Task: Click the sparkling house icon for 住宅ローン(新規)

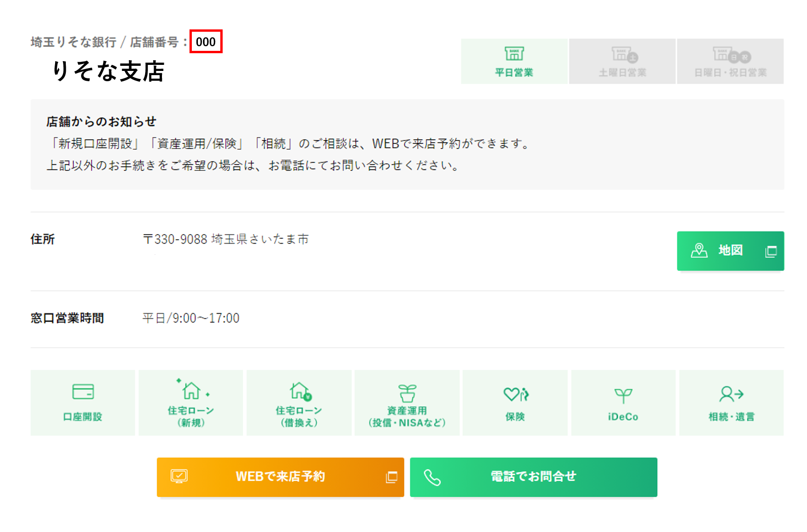Action: coord(192,389)
